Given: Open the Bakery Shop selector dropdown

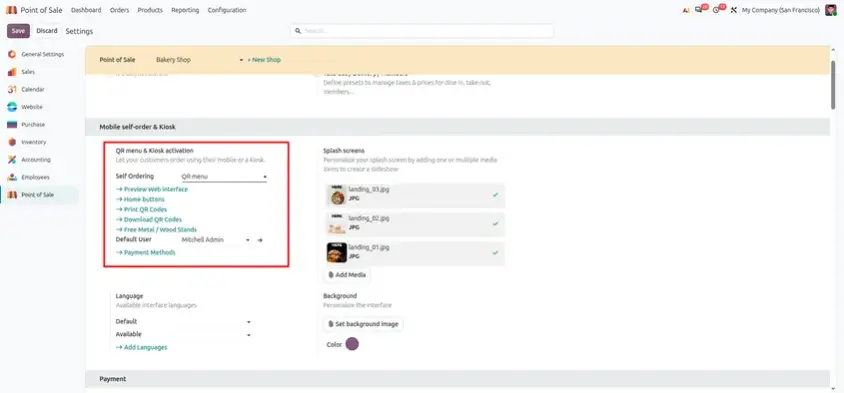Looking at the screenshot, I should point(199,60).
